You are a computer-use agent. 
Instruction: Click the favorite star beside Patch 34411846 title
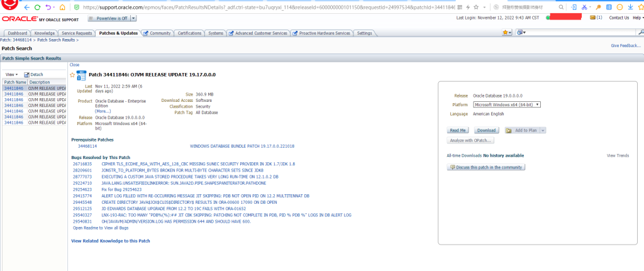coord(72,75)
